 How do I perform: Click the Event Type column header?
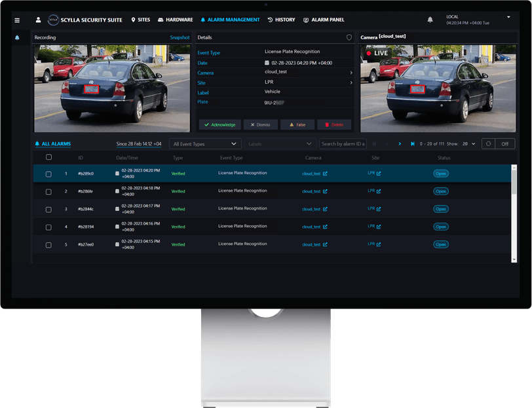(x=231, y=158)
